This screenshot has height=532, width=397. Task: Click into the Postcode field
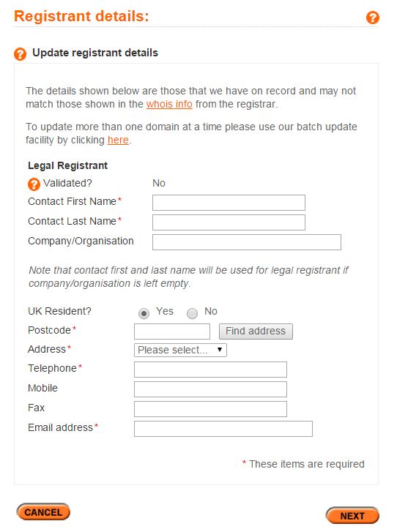click(x=172, y=331)
